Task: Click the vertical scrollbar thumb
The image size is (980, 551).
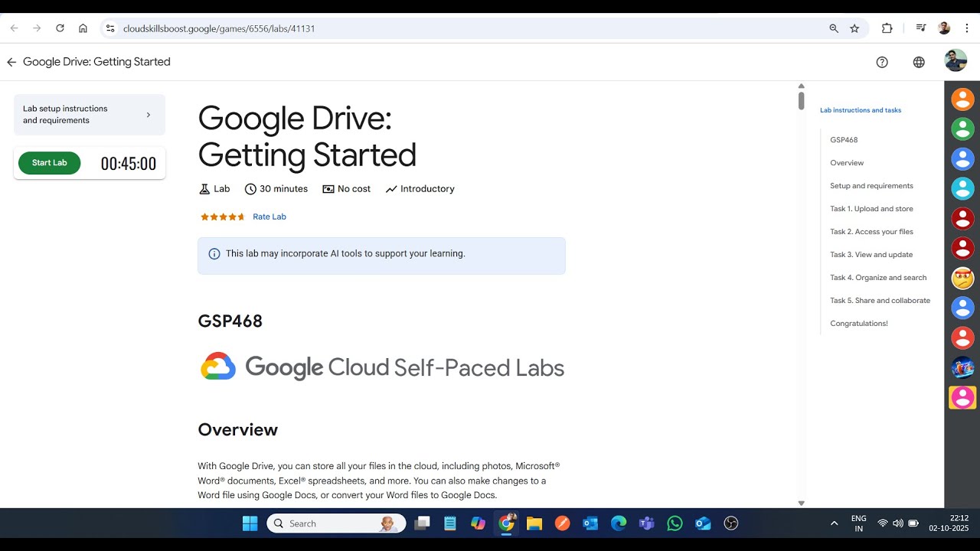Action: click(802, 101)
